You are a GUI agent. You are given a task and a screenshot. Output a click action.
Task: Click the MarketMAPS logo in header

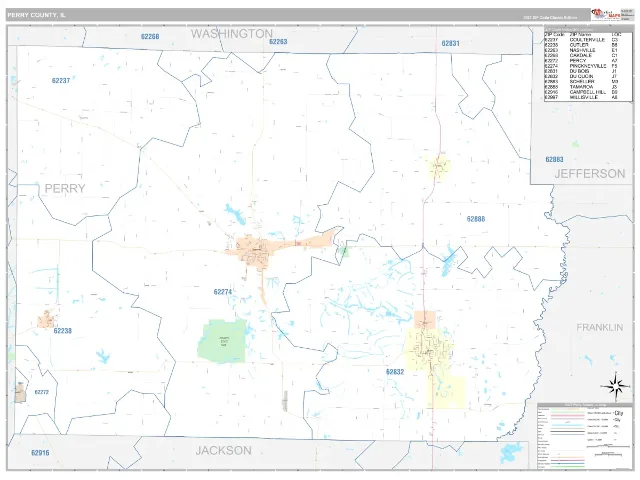pyautogui.click(x=606, y=14)
